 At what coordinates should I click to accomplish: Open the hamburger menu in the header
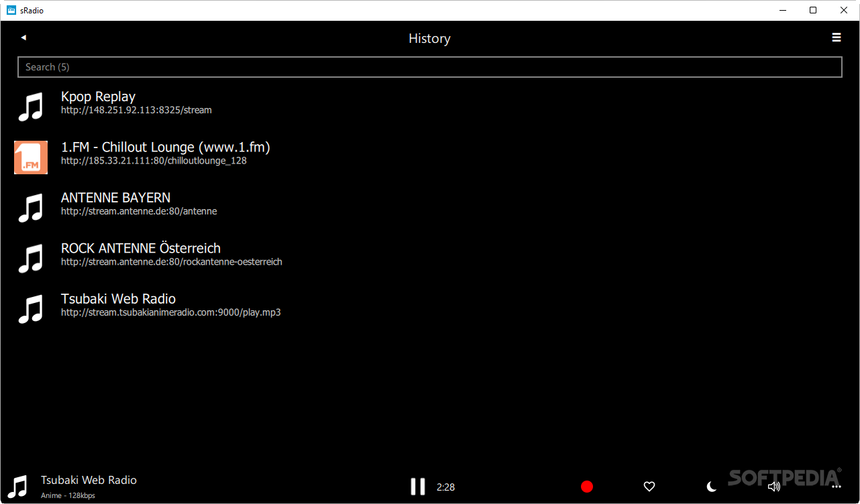coord(836,38)
